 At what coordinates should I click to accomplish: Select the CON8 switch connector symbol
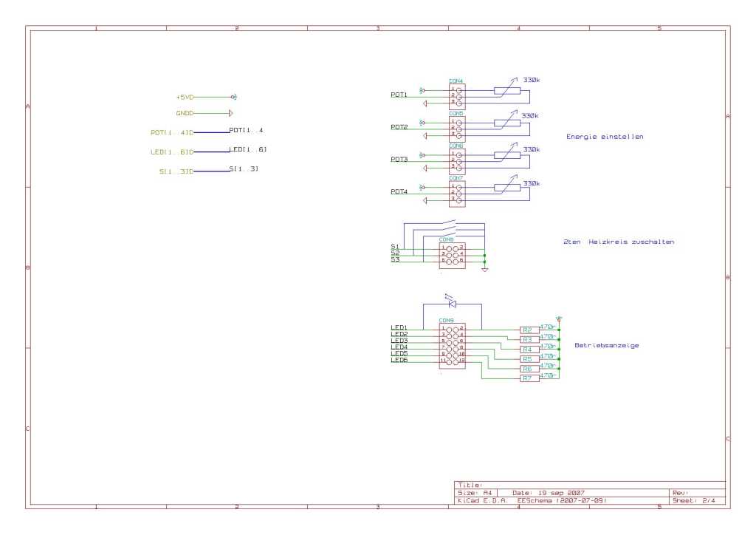453,255
